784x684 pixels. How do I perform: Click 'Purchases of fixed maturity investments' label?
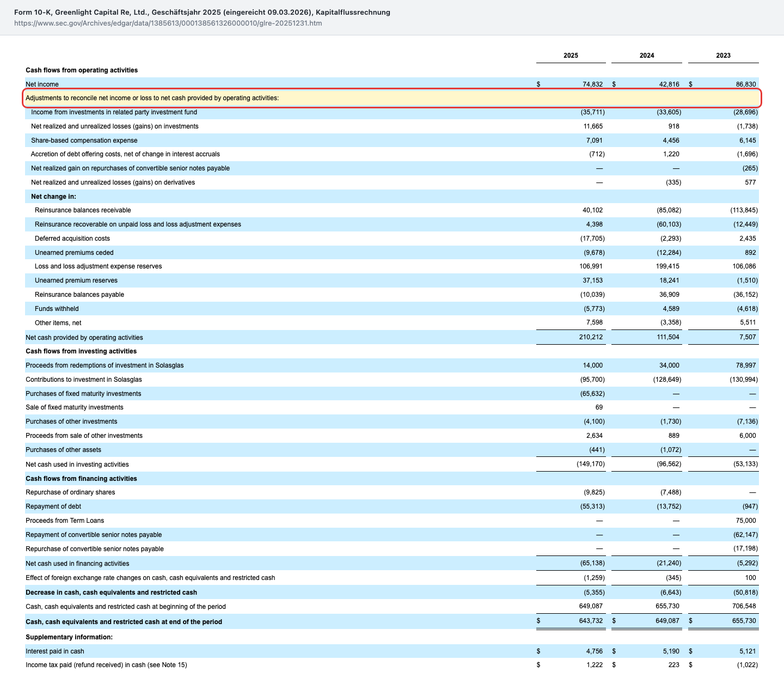(x=83, y=394)
